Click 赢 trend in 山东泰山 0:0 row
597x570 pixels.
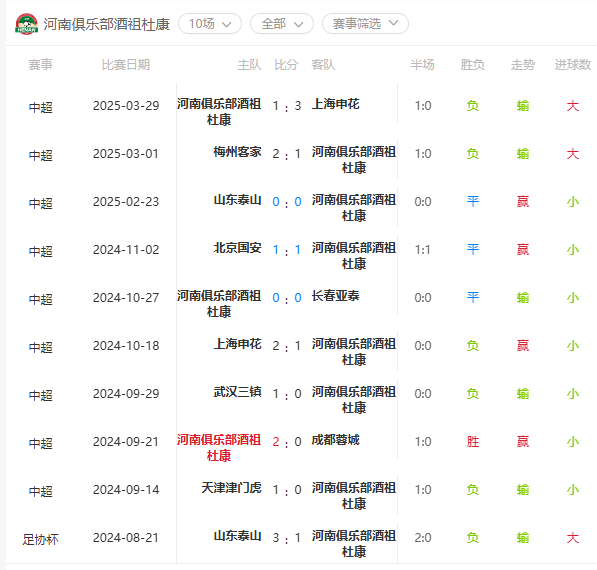523,201
